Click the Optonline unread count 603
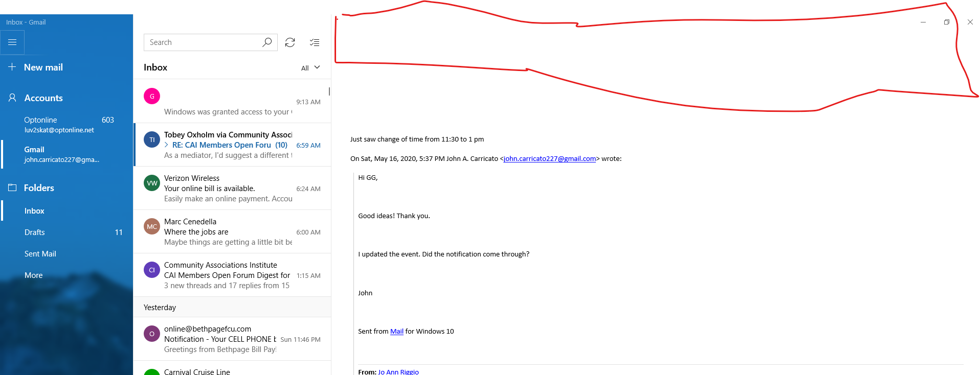980x375 pixels. tap(108, 120)
